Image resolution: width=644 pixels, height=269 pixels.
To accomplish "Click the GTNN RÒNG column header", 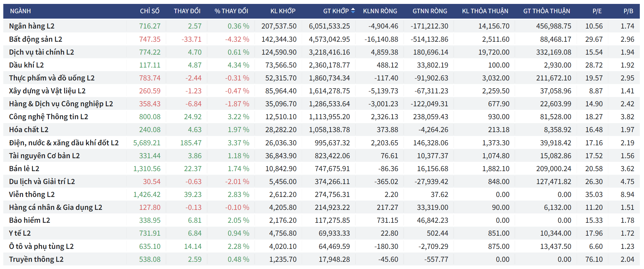I will click(x=429, y=11).
